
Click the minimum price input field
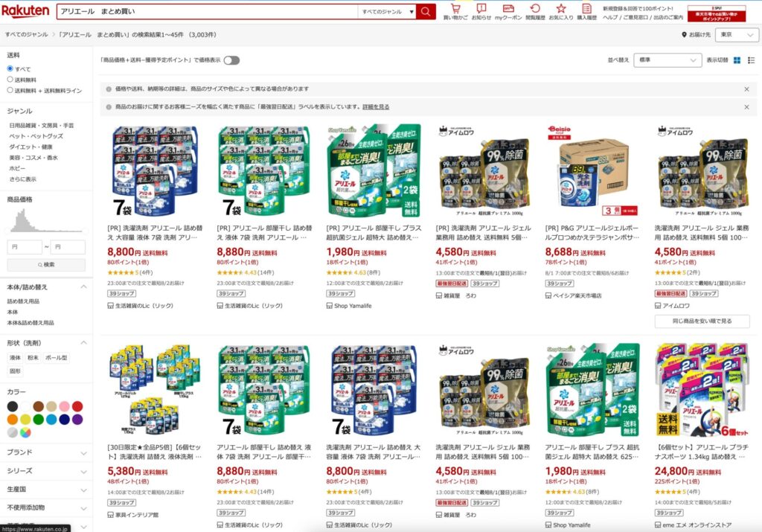(25, 247)
